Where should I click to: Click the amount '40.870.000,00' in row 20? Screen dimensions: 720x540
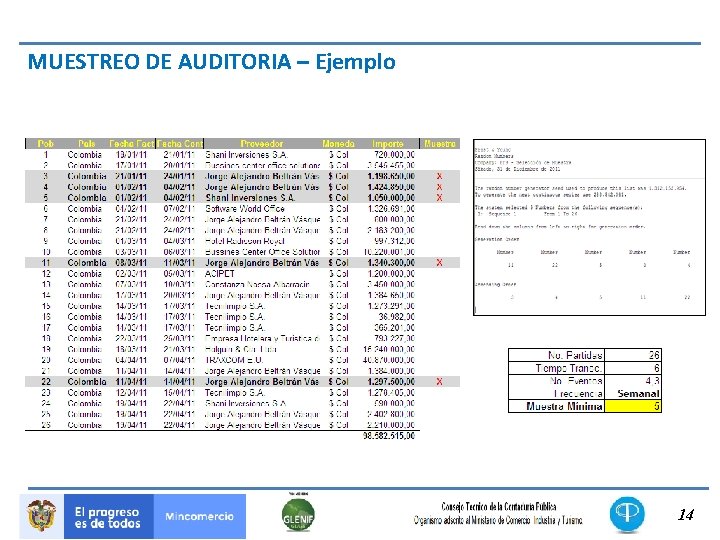click(389, 360)
